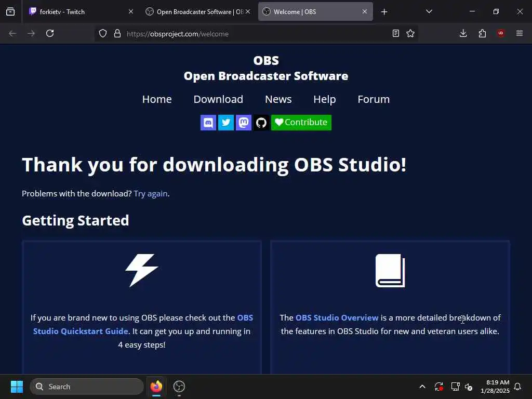This screenshot has width=532, height=399.
Task: Reload the current page
Action: pos(50,33)
